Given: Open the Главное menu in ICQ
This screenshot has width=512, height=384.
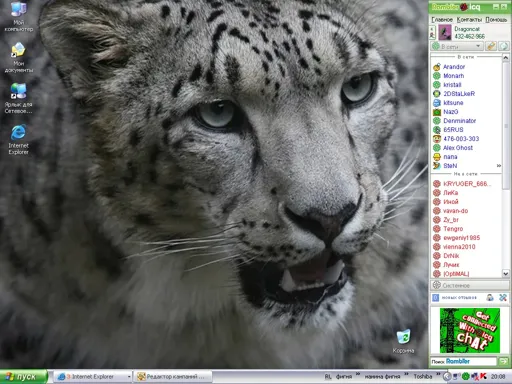Looking at the screenshot, I should tap(442, 20).
